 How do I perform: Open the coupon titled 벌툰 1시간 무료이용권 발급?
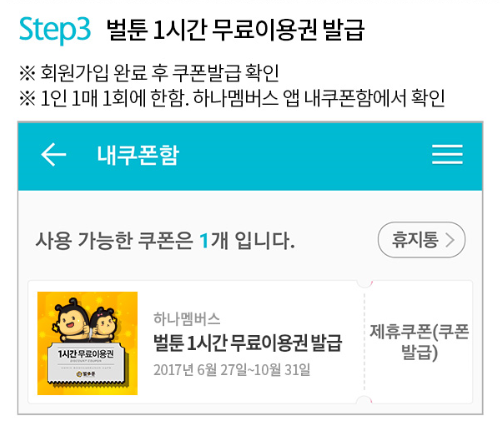pyautogui.click(x=248, y=343)
